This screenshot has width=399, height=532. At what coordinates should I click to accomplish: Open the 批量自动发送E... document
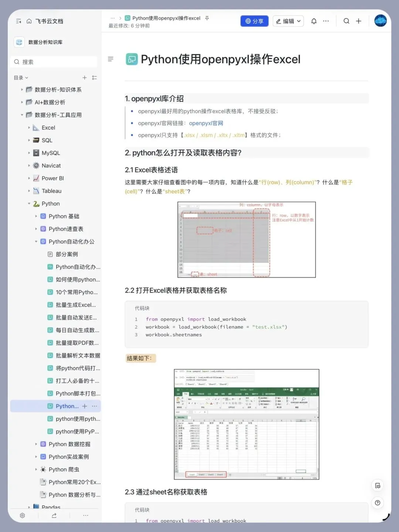76,318
